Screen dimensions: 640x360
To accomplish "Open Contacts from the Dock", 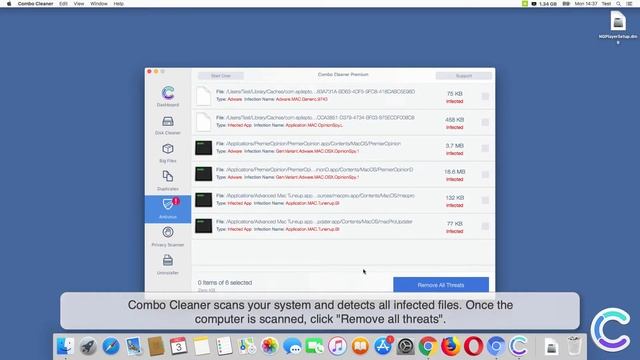I will 156,346.
